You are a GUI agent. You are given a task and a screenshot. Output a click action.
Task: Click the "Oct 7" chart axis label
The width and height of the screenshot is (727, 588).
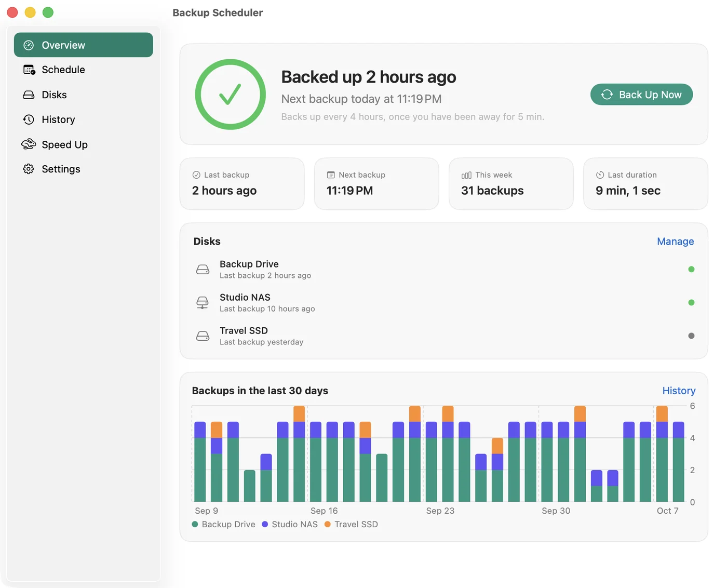tap(667, 511)
